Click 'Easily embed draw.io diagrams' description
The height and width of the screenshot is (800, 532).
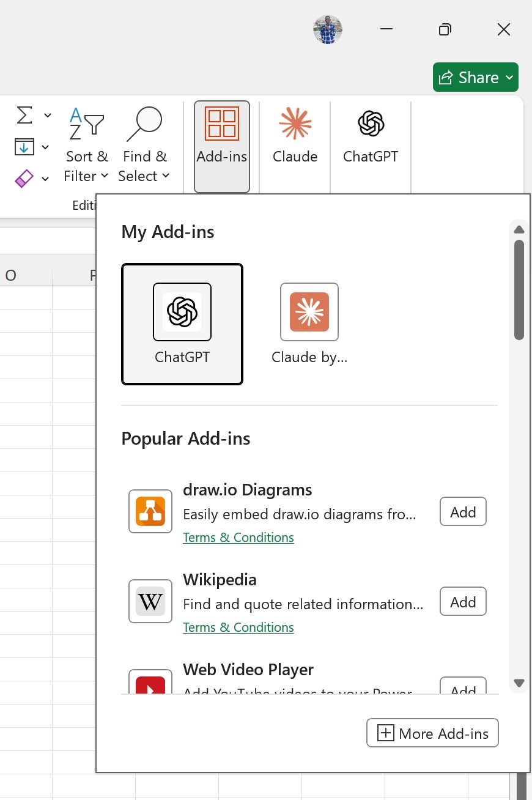(300, 514)
